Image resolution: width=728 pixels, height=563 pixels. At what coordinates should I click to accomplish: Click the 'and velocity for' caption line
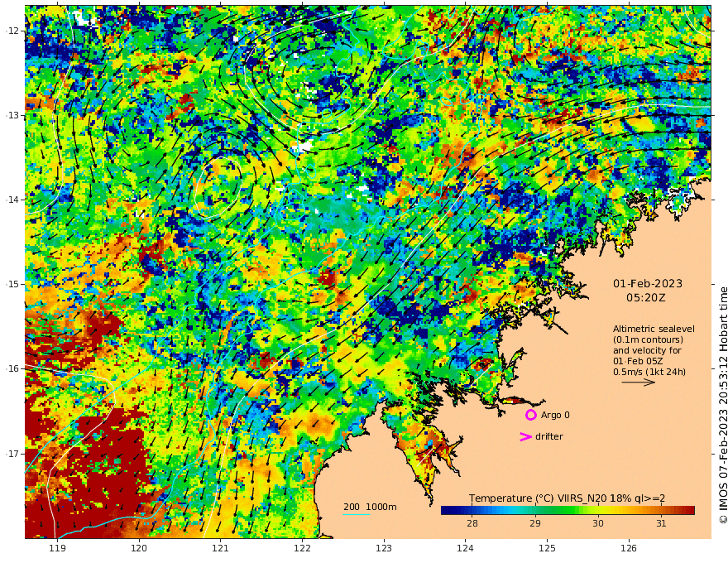pos(647,350)
